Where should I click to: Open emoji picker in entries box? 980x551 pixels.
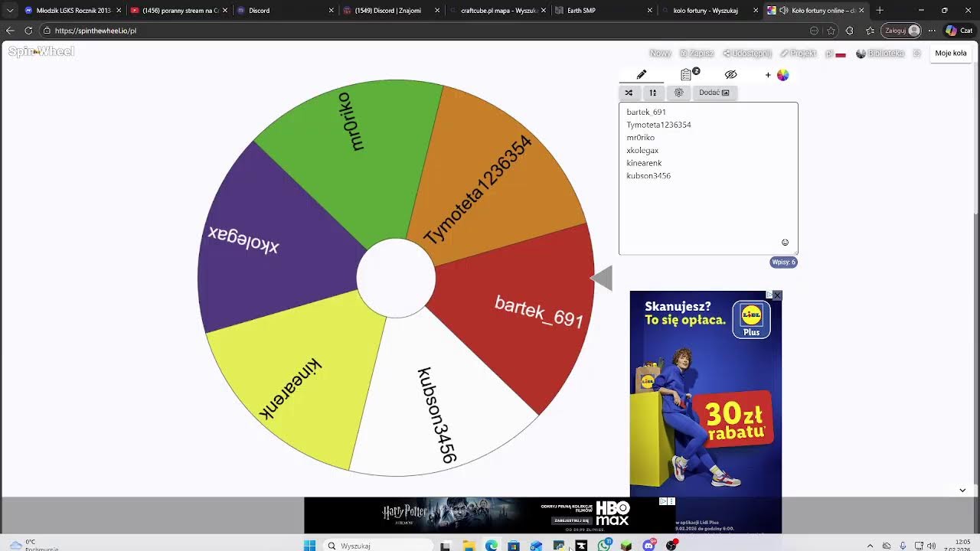point(785,243)
